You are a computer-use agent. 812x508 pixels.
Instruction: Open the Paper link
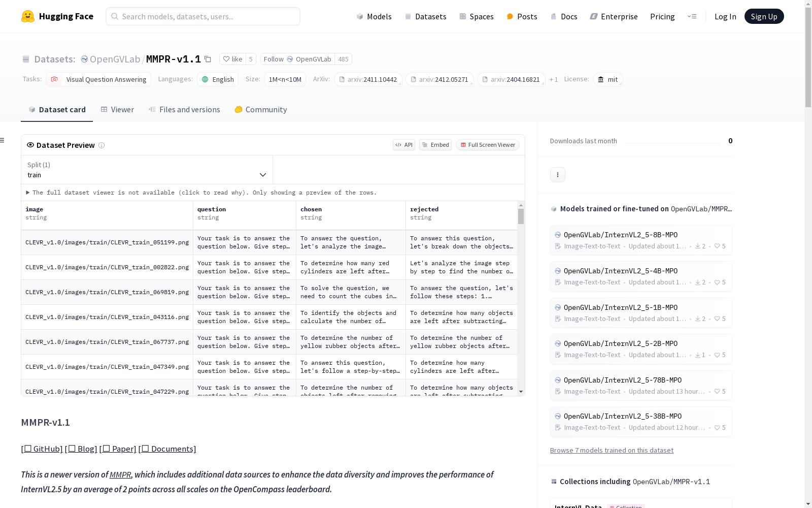coord(118,449)
